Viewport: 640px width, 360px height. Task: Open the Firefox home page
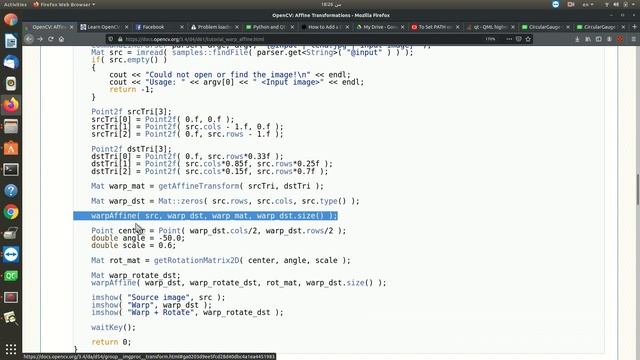tap(61, 39)
